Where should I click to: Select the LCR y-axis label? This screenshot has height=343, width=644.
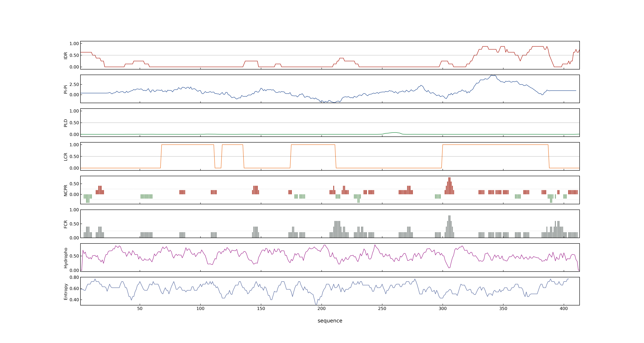pos(66,157)
